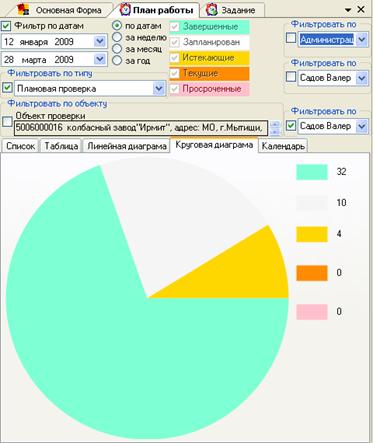The image size is (373, 443).
Task: Open the Таблица tab
Action: [61, 146]
